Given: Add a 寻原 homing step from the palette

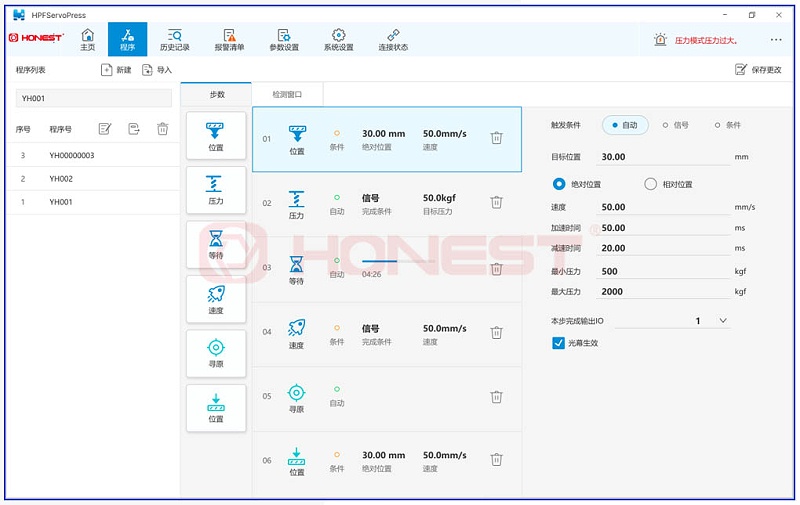Looking at the screenshot, I should tap(216, 353).
